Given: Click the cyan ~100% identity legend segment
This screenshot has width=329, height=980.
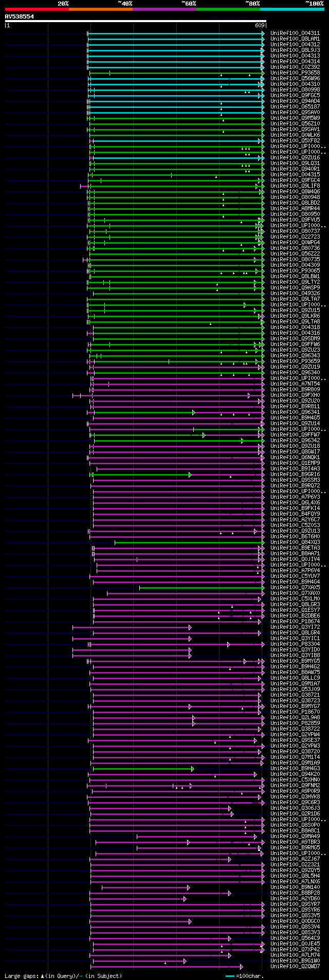Looking at the screenshot, I should (292, 9).
